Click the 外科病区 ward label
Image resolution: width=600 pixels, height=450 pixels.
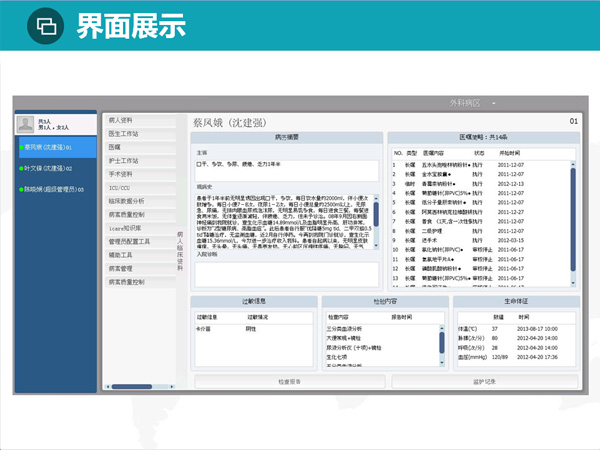[465, 103]
